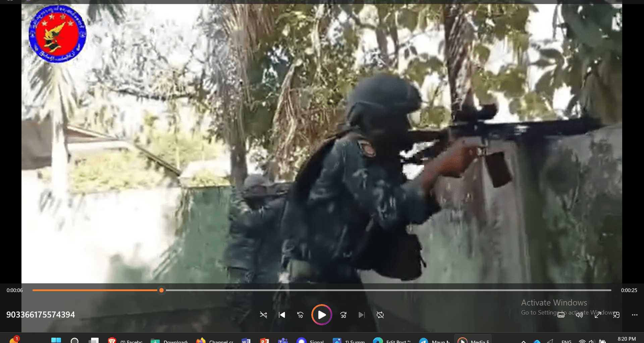
Task: Open Windows Start menu
Action: [x=56, y=340]
